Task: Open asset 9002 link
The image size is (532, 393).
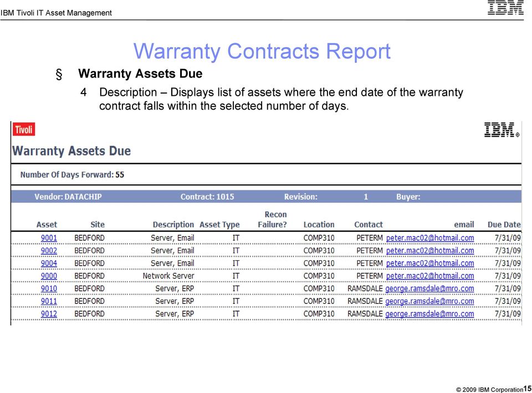Action: coord(49,250)
